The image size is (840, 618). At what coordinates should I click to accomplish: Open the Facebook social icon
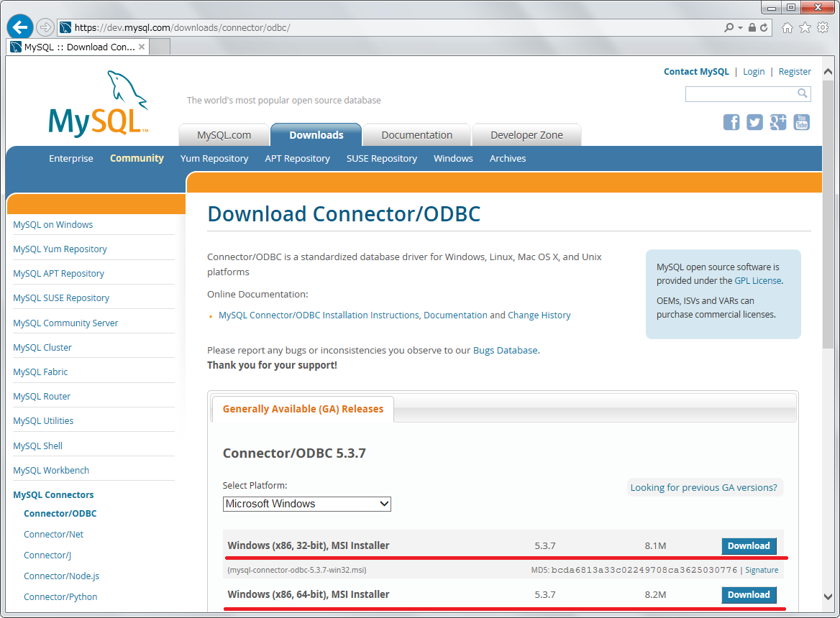click(731, 122)
